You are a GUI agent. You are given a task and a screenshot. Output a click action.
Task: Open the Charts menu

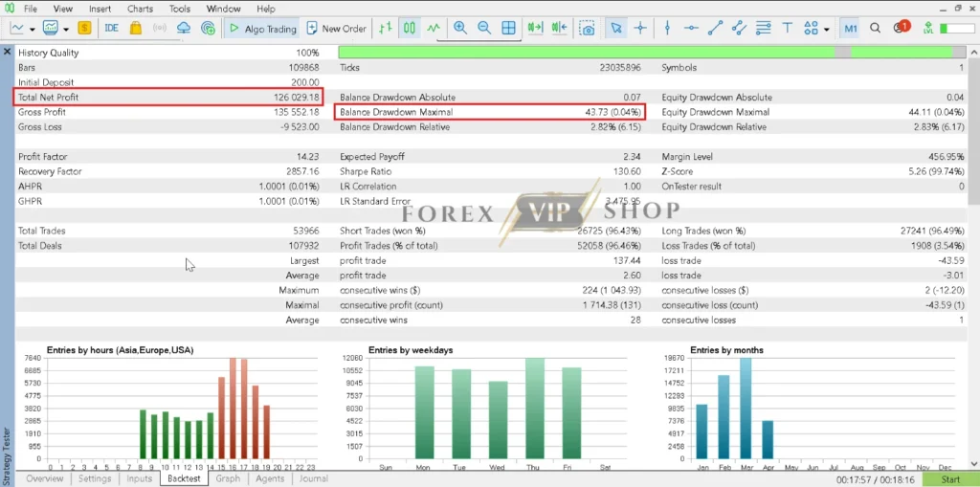(140, 9)
